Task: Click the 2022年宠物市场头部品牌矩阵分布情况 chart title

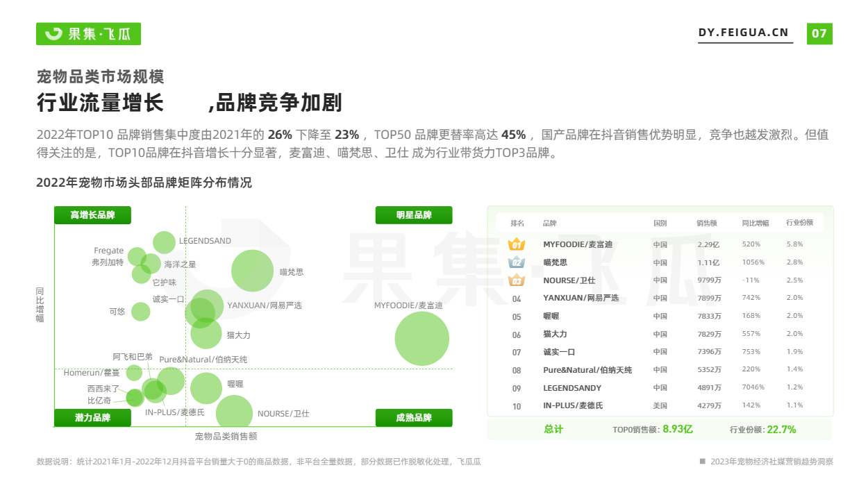Action: 144,183
